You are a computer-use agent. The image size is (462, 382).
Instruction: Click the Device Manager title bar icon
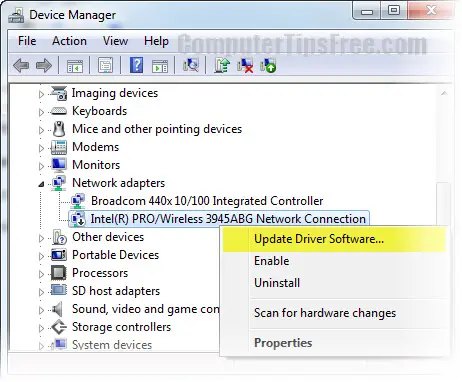click(16, 15)
